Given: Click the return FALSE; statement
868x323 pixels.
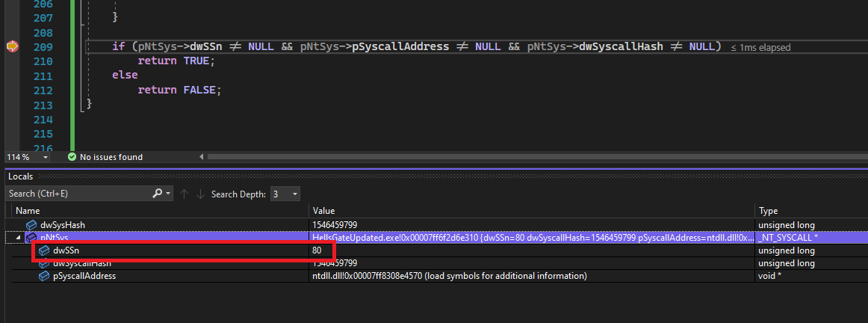Looking at the screenshot, I should pos(179,90).
